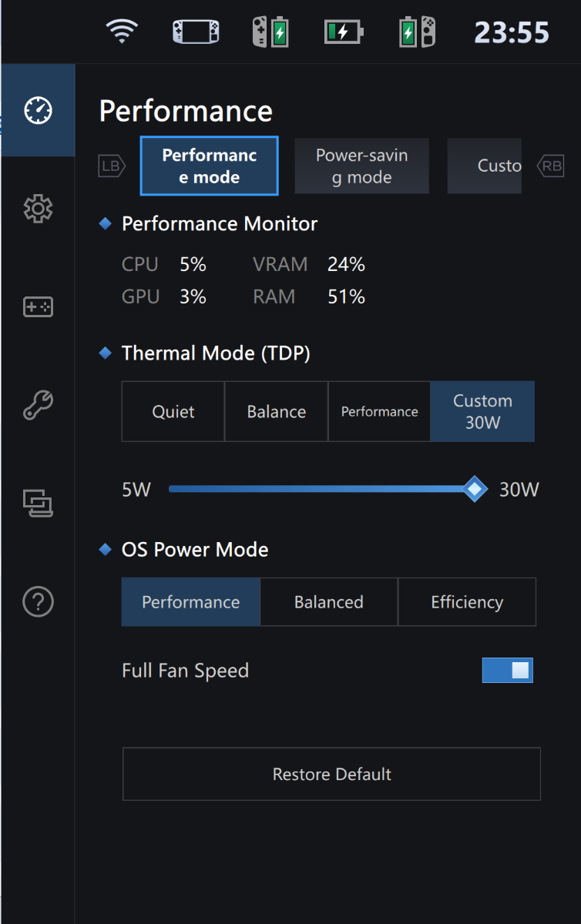The image size is (581, 924).
Task: Open the wrench tools sidebar icon
Action: coord(38,405)
